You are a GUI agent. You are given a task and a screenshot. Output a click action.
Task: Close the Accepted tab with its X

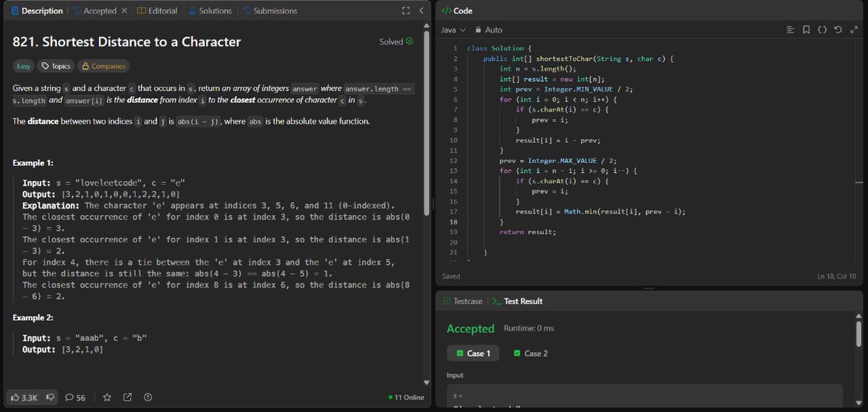pos(124,11)
